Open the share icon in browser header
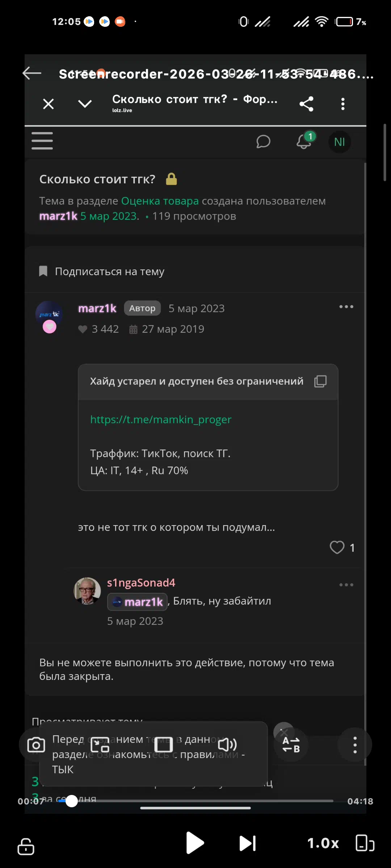This screenshot has width=391, height=868. (306, 104)
